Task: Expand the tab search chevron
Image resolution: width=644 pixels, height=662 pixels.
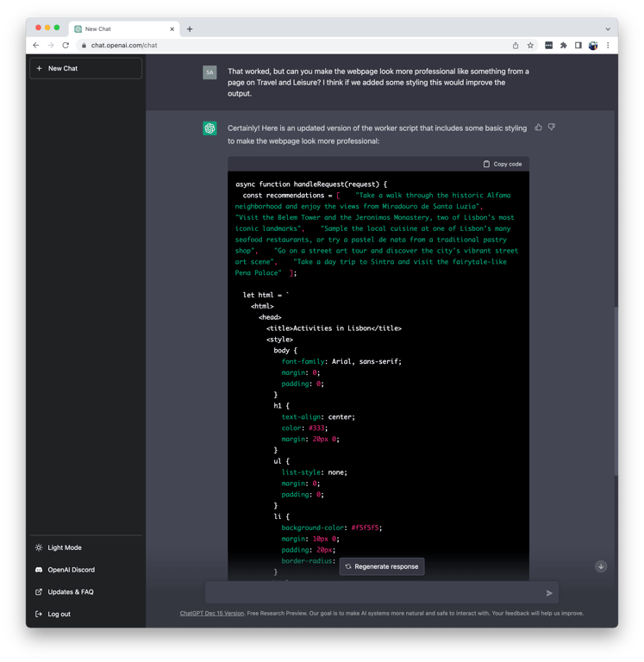Action: [x=608, y=29]
